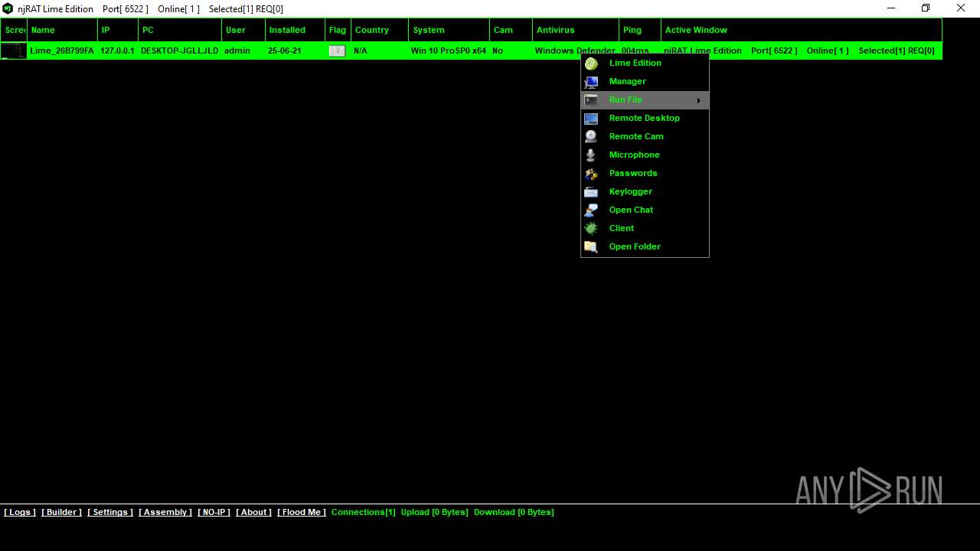The height and width of the screenshot is (551, 980).
Task: Expand the Run File submenu arrow
Action: click(698, 100)
